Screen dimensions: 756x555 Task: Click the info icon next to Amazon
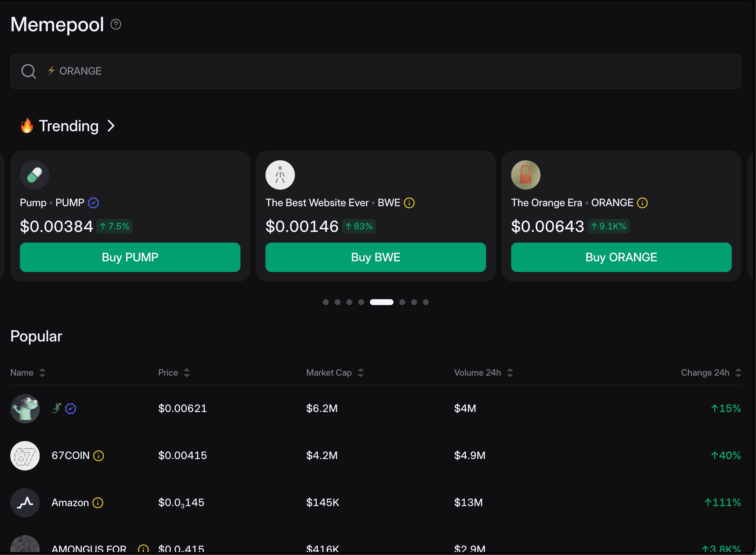[98, 503]
